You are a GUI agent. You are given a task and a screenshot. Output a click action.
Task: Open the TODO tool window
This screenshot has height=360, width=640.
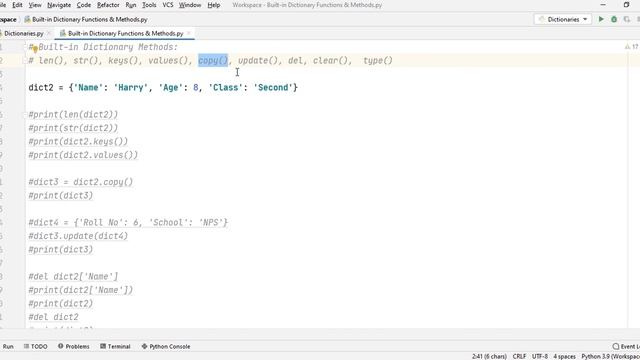pyautogui.click(x=35, y=347)
